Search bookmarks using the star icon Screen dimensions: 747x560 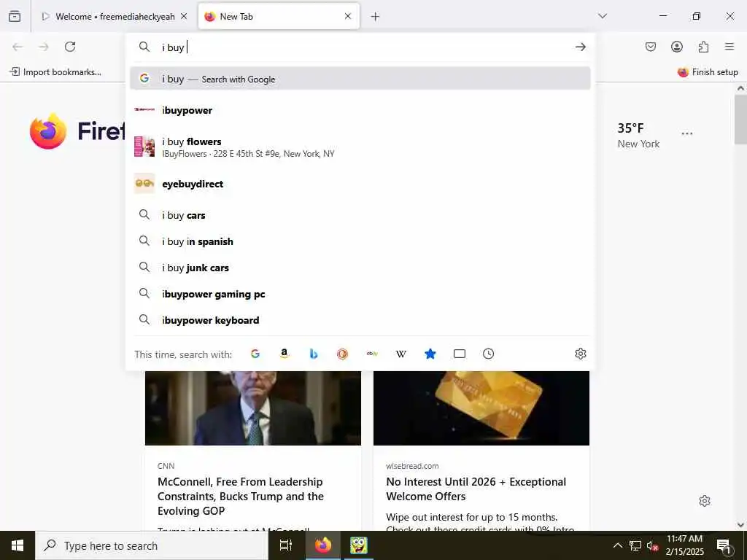430,354
